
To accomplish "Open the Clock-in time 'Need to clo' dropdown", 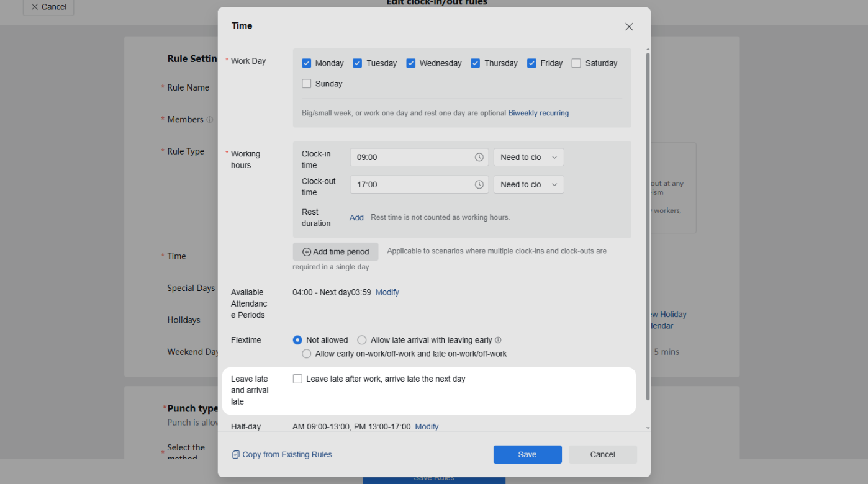I will [529, 158].
